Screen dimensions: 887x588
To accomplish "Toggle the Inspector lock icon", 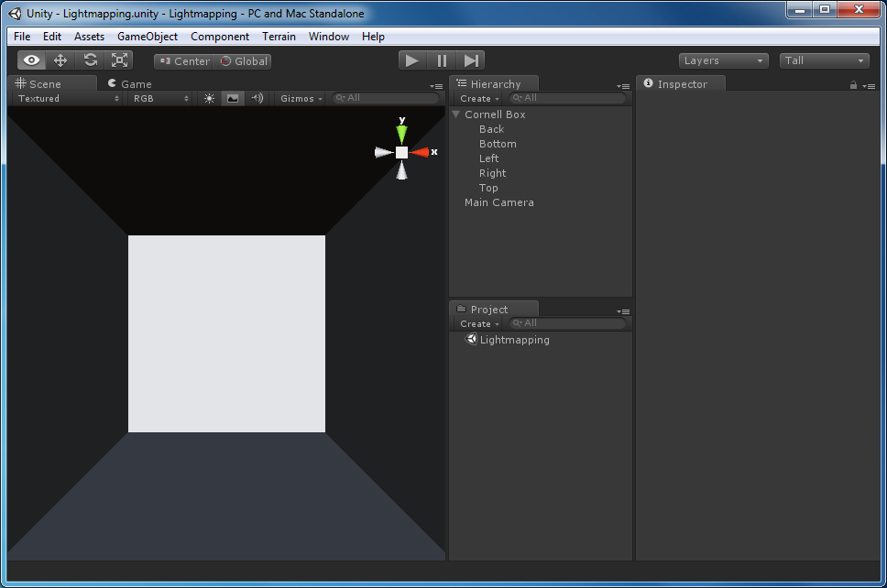I will (x=853, y=85).
